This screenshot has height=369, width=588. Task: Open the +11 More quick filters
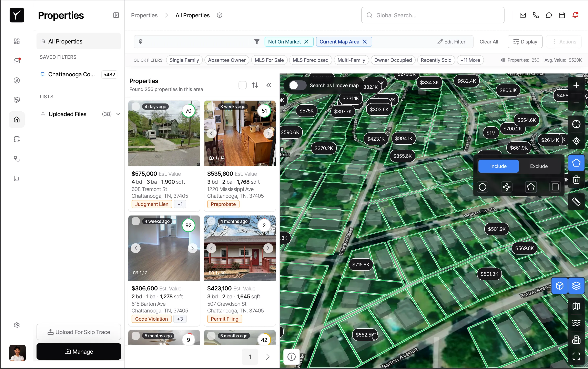(470, 60)
